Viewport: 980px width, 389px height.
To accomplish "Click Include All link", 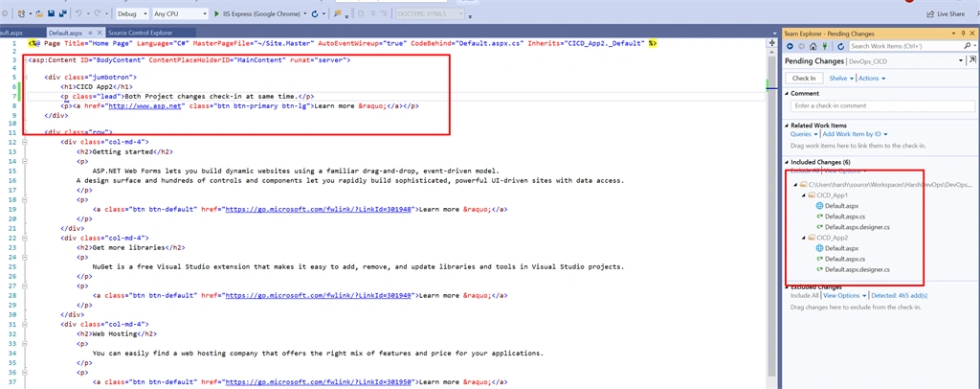I will [x=804, y=295].
